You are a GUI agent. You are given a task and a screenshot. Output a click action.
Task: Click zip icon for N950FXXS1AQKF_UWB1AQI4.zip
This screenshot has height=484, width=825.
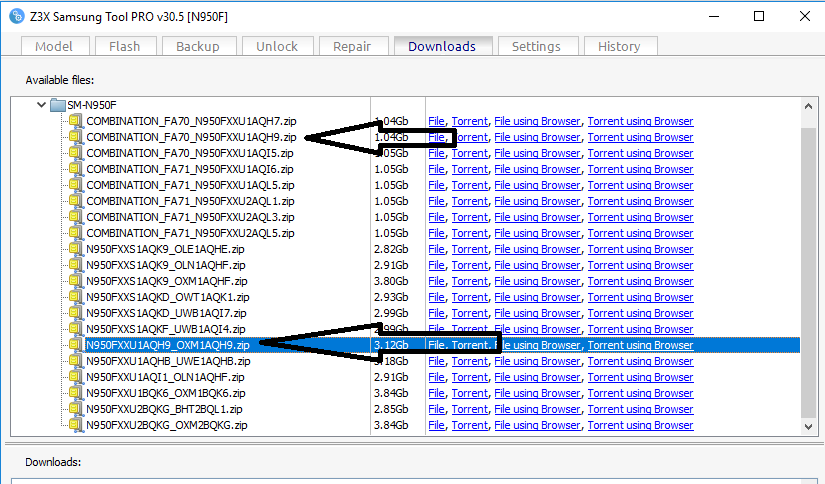pos(76,329)
